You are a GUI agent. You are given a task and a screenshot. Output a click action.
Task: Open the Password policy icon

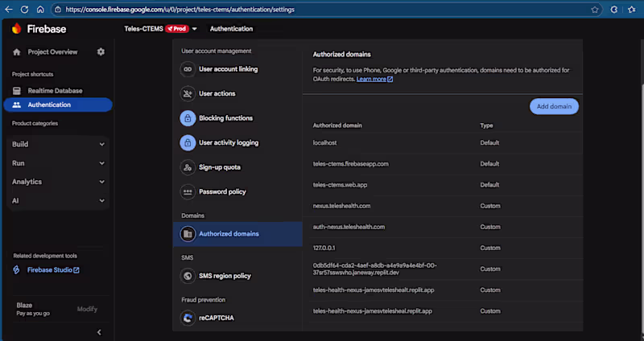click(188, 191)
